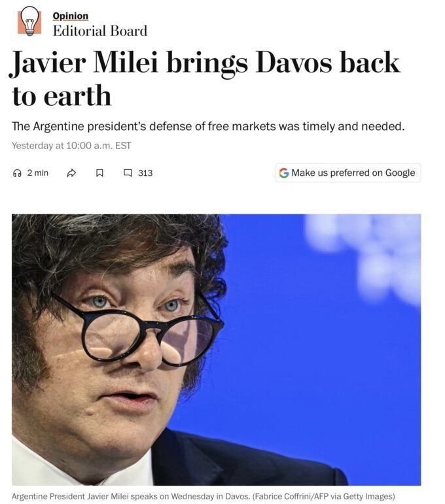445x504 pixels.
Task: Click 'Javier Milei' in the headline
Action: [x=85, y=63]
